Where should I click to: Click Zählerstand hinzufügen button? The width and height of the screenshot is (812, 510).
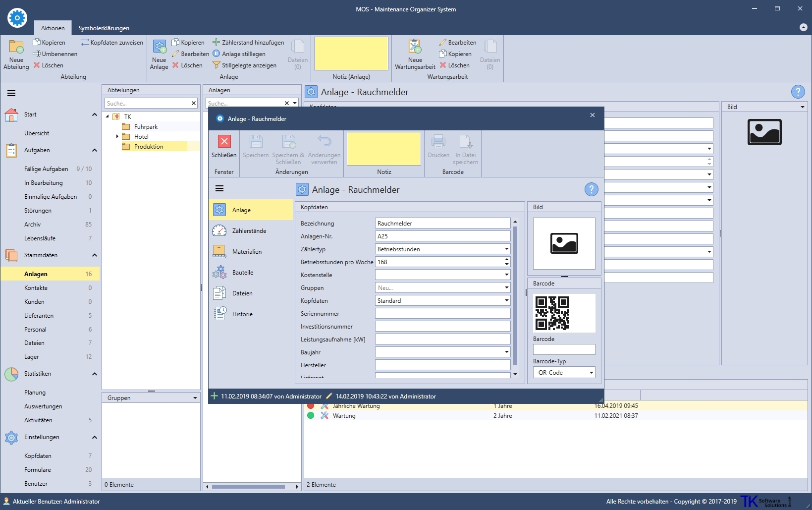tap(249, 43)
